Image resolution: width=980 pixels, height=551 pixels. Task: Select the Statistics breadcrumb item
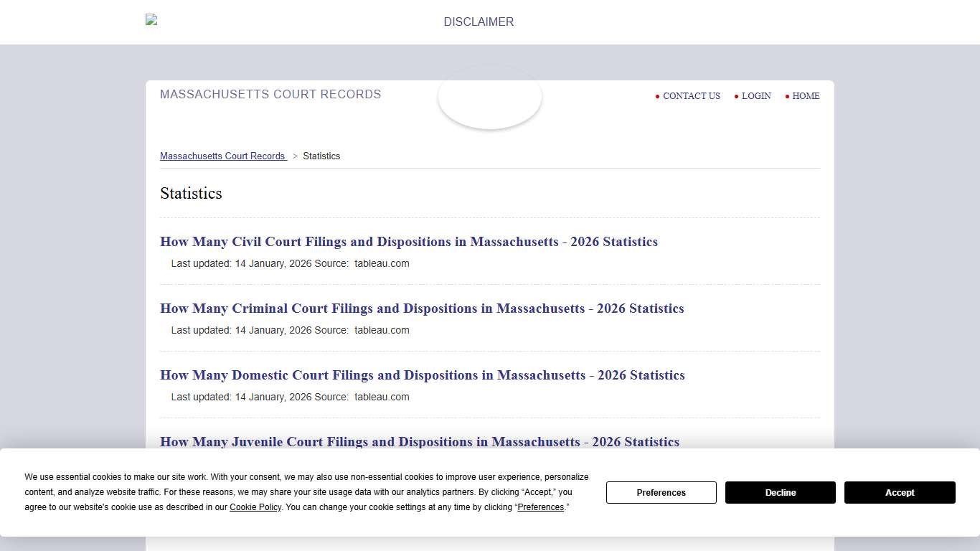click(x=321, y=156)
